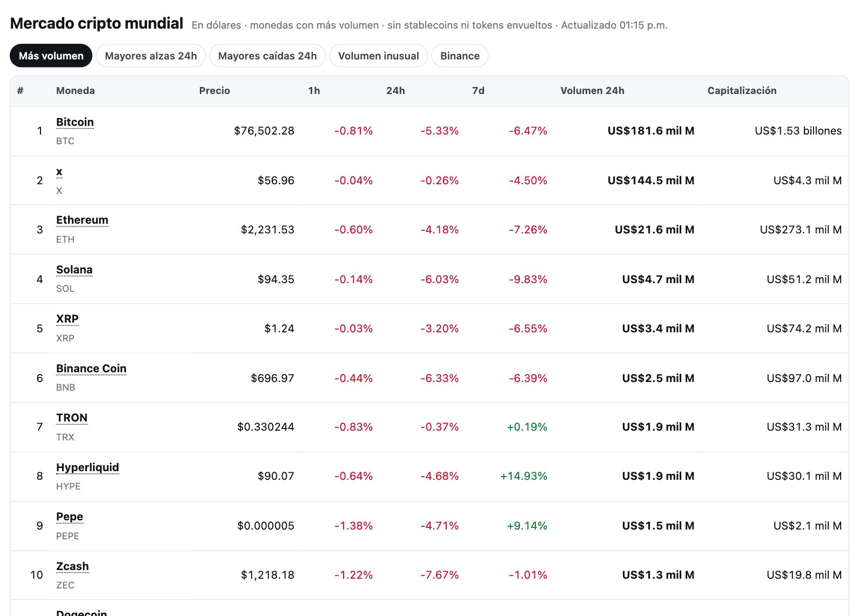Screen dimensions: 859x616
Task: Click Pepe 7d change +9.14%
Action: (527, 526)
